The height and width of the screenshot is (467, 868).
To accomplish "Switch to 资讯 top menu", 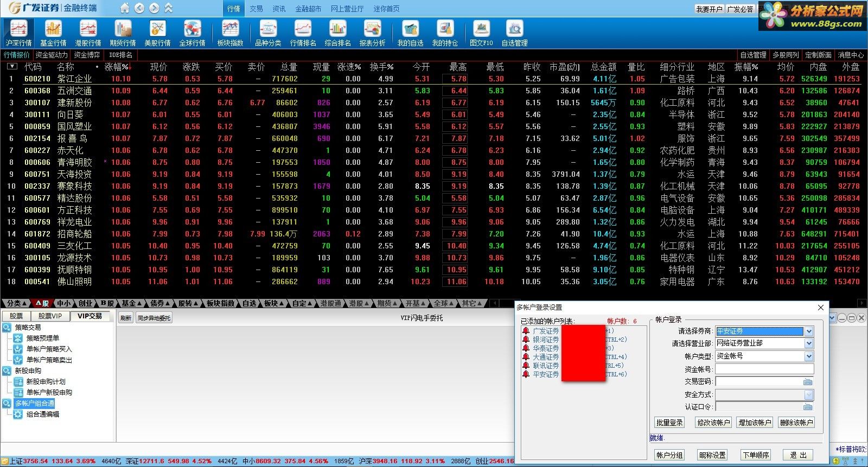I will pyautogui.click(x=279, y=9).
